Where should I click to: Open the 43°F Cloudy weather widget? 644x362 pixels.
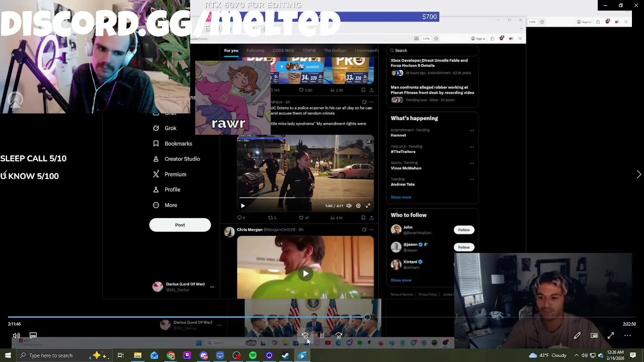click(x=548, y=355)
